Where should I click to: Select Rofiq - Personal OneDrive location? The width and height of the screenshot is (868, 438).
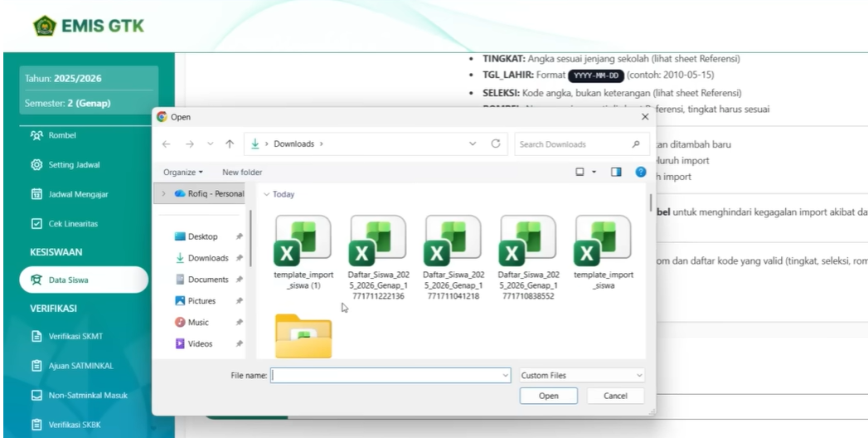tap(209, 194)
